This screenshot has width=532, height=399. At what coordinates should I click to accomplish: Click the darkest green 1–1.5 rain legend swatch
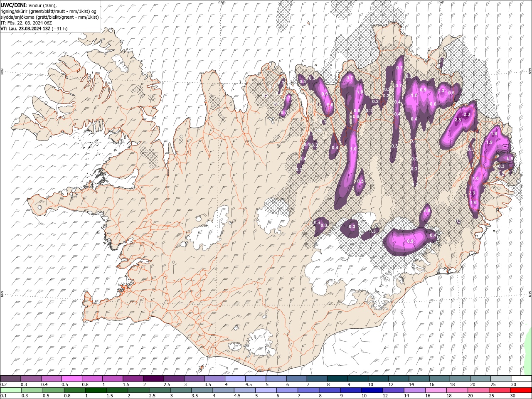coord(96,390)
